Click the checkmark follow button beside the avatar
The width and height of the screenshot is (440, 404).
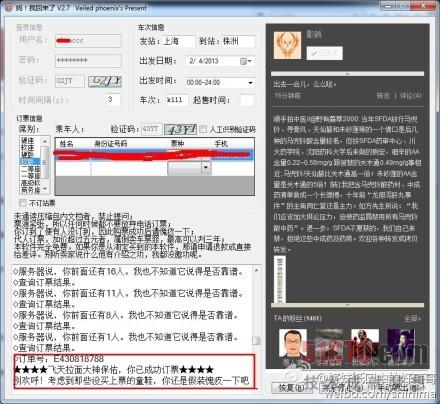coord(324,53)
